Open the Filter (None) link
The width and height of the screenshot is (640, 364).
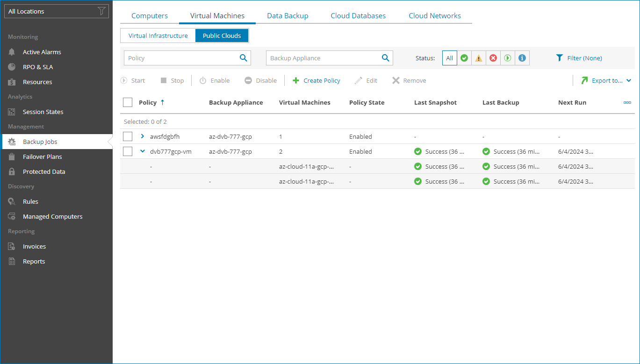click(x=579, y=58)
